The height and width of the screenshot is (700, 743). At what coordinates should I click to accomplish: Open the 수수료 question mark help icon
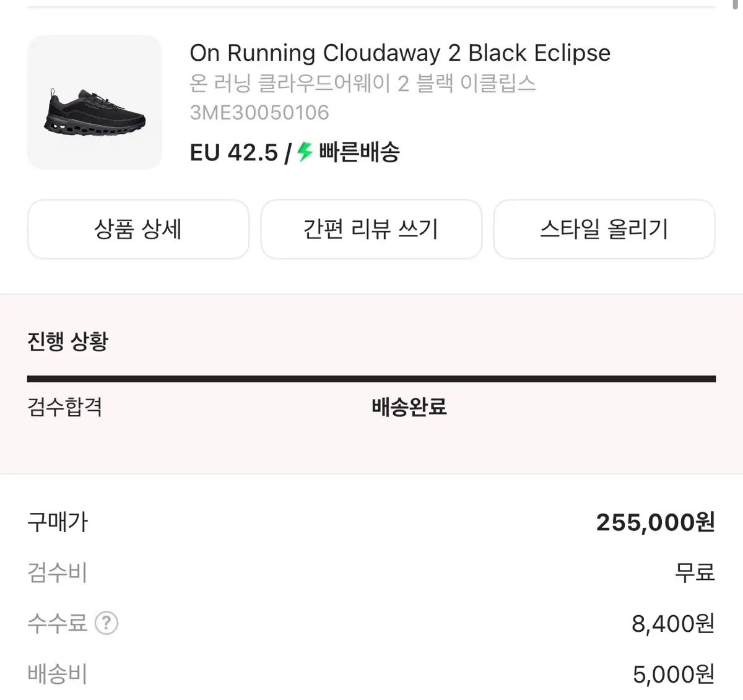tap(106, 623)
